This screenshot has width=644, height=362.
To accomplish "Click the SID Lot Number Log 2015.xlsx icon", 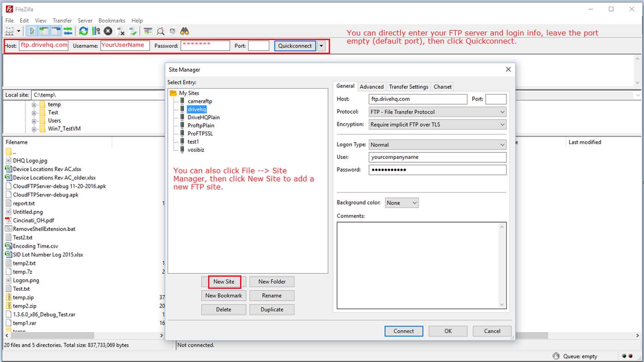I will click(8, 254).
